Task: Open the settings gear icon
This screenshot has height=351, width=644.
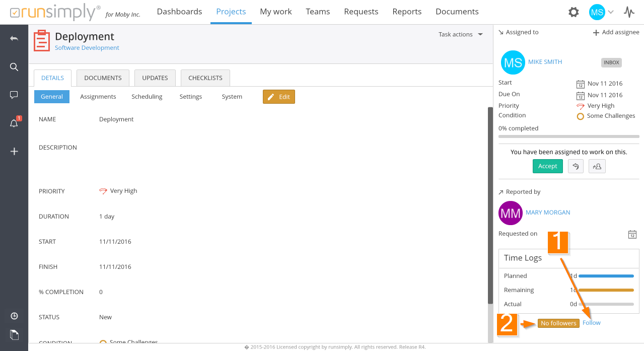Action: (x=574, y=12)
